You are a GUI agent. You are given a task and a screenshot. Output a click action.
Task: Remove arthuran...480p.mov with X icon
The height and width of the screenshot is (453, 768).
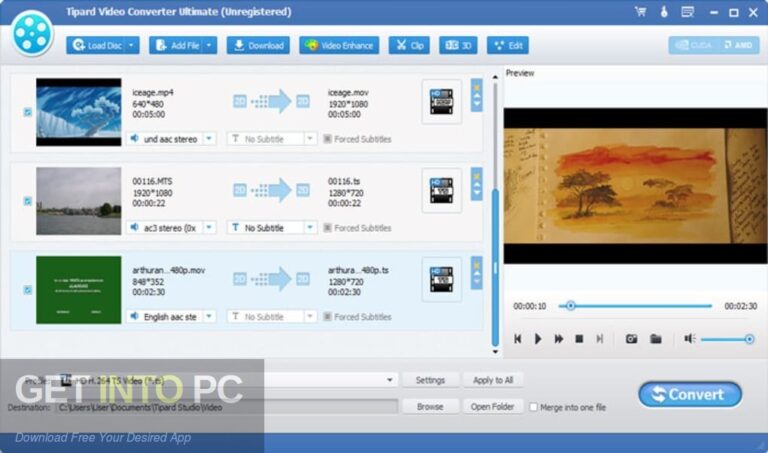[477, 265]
